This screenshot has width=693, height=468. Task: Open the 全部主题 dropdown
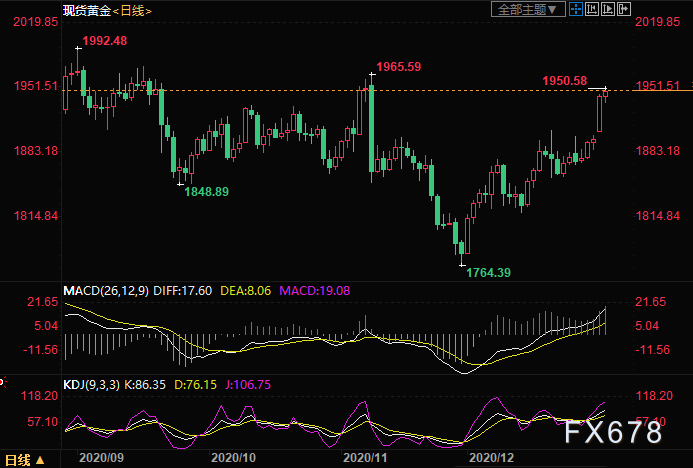pyautogui.click(x=527, y=9)
